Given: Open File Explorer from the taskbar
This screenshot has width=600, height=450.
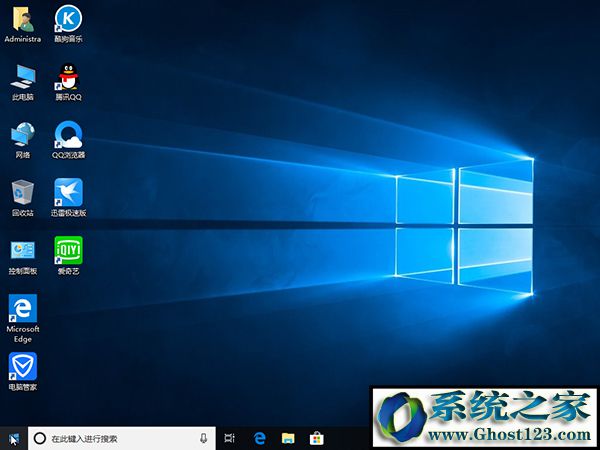Looking at the screenshot, I should 288,439.
